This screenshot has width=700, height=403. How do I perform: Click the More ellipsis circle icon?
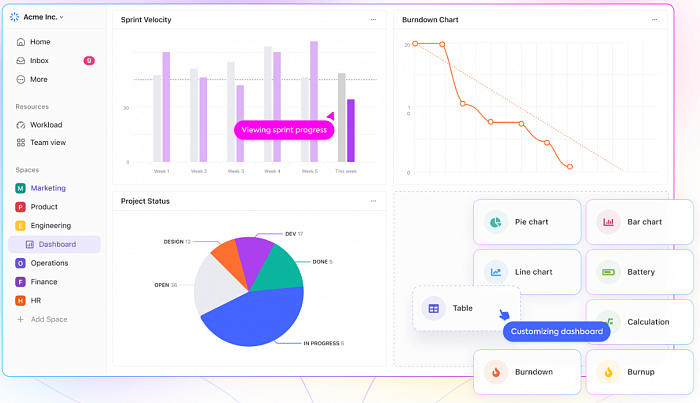[x=21, y=79]
